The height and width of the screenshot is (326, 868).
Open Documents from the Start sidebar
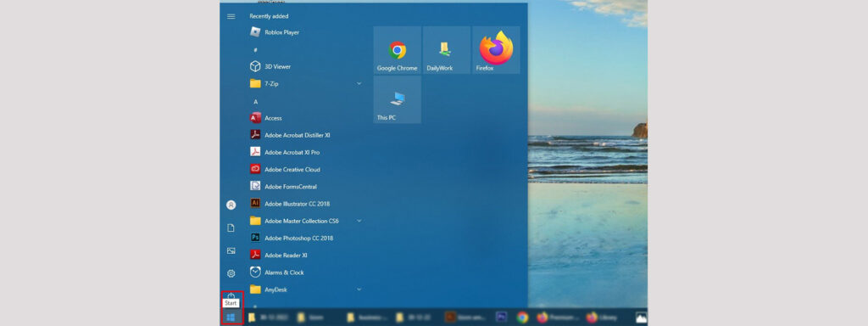pyautogui.click(x=231, y=228)
